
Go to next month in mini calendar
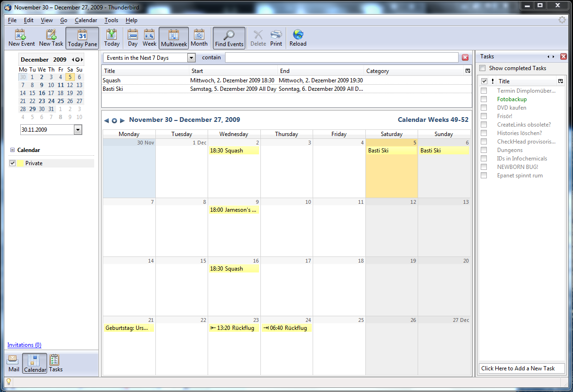click(x=82, y=60)
